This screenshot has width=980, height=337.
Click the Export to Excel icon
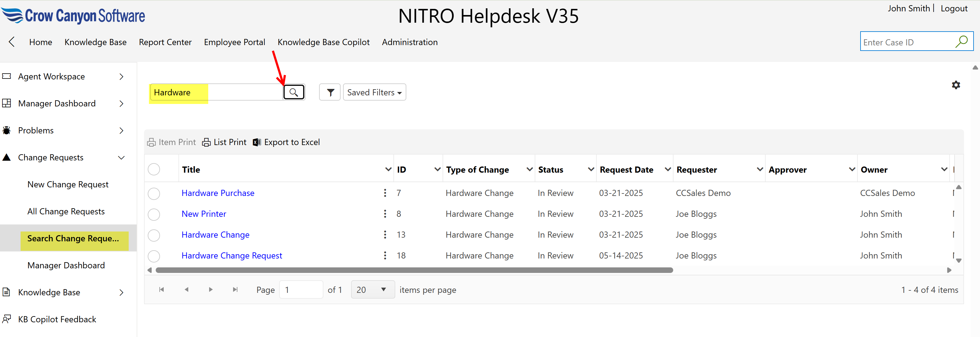[x=257, y=142]
